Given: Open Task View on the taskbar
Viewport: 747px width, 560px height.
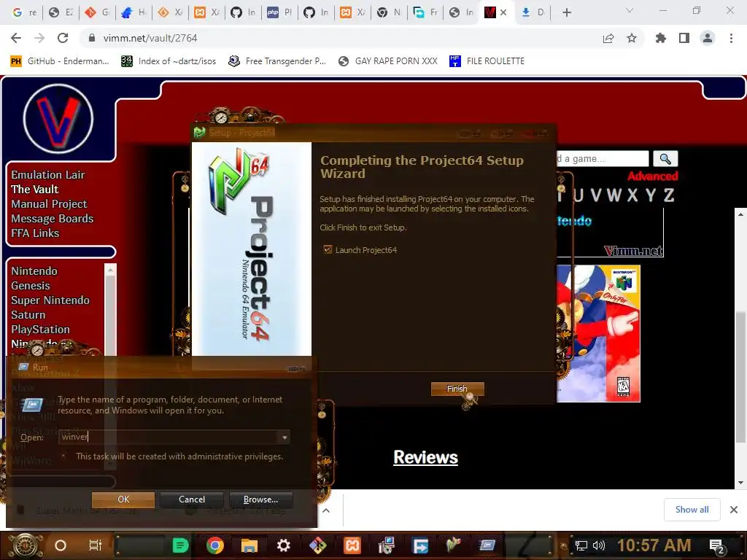Looking at the screenshot, I should tap(96, 545).
